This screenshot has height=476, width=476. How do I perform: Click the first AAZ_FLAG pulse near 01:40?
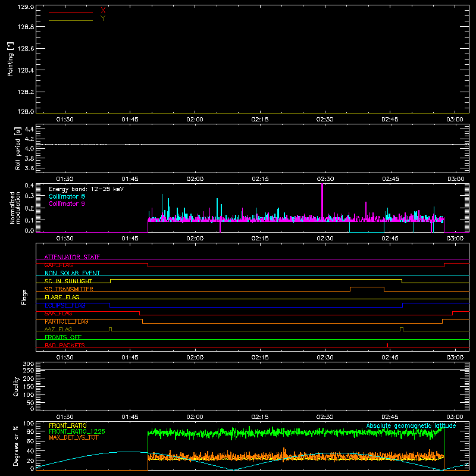tap(110, 329)
